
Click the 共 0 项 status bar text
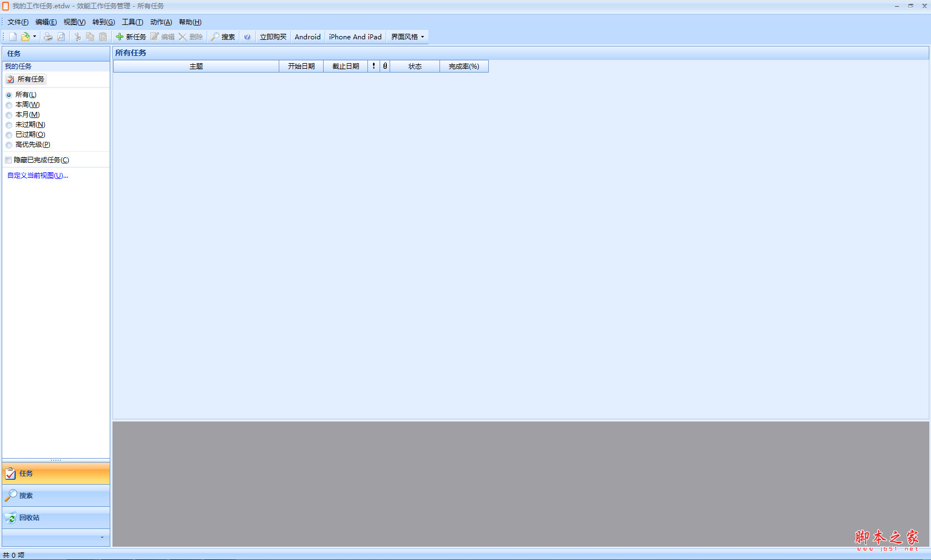[14, 555]
